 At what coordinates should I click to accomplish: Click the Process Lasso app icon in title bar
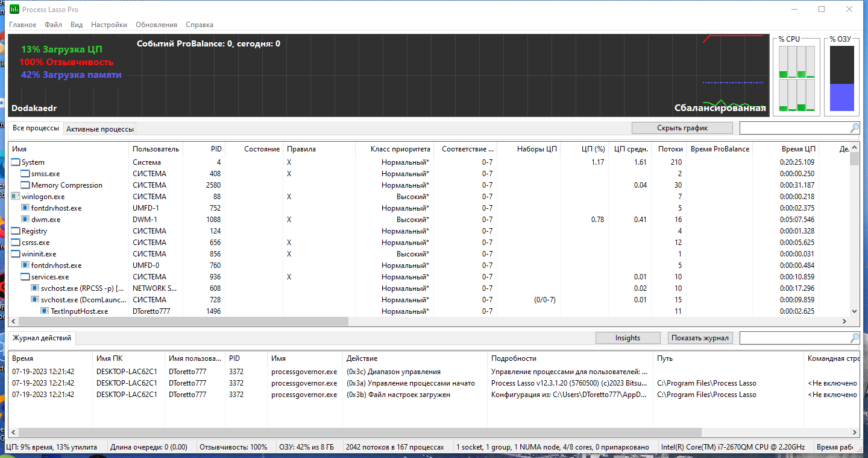pyautogui.click(x=14, y=9)
